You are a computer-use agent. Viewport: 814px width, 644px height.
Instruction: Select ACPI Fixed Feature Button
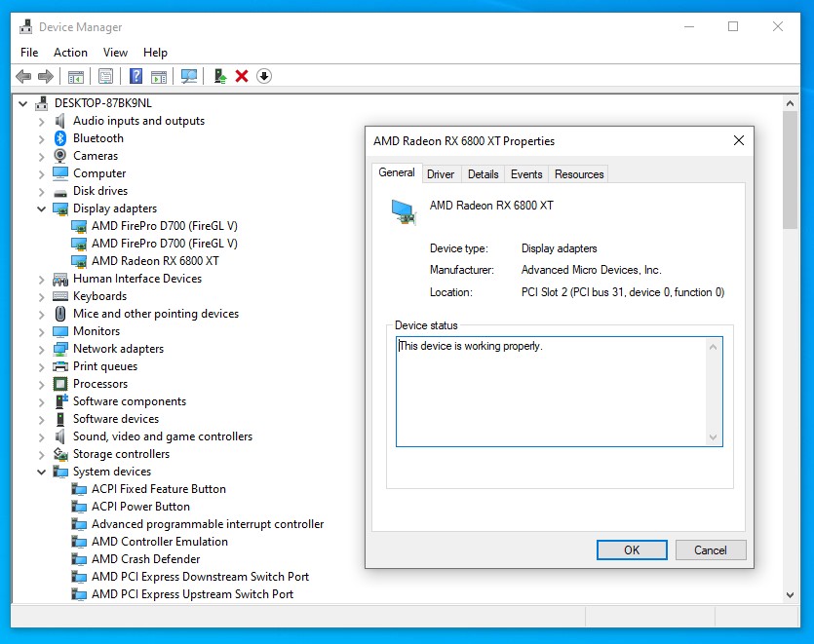coord(159,489)
